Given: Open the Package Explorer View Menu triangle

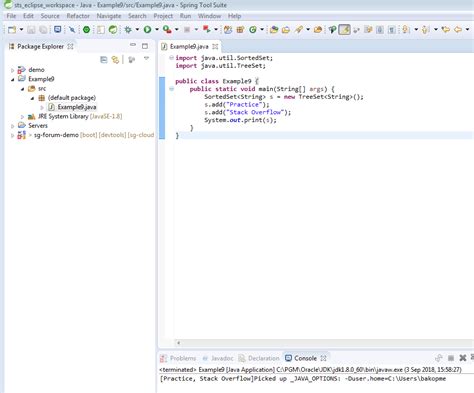Looking at the screenshot, I should point(146,58).
